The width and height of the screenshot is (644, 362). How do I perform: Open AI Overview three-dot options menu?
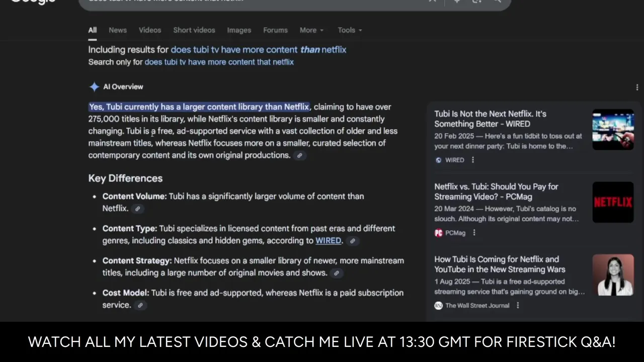click(x=637, y=87)
